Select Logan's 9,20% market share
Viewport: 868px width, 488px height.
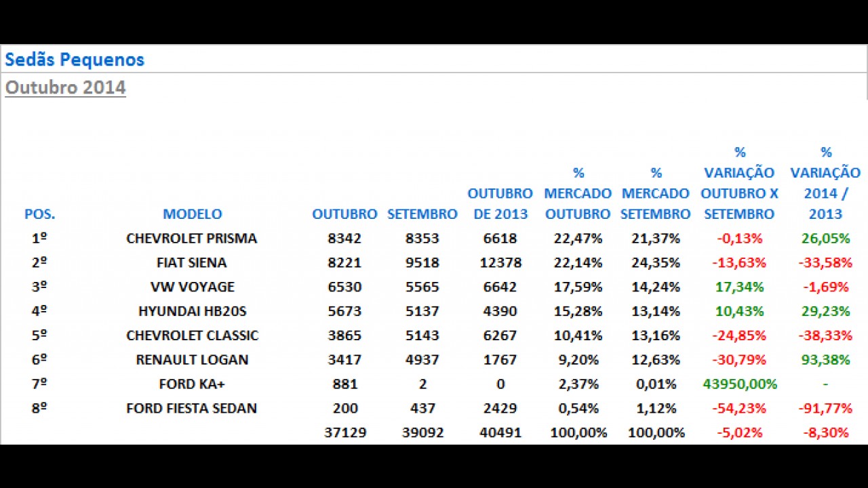tap(578, 360)
